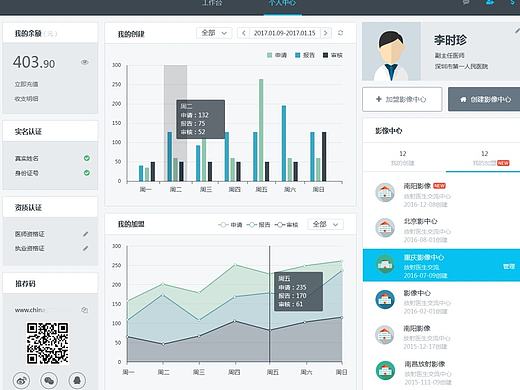The image size is (520, 390).
Task: Open 影像中心 item dated 2016-02-01
Action: point(441,302)
